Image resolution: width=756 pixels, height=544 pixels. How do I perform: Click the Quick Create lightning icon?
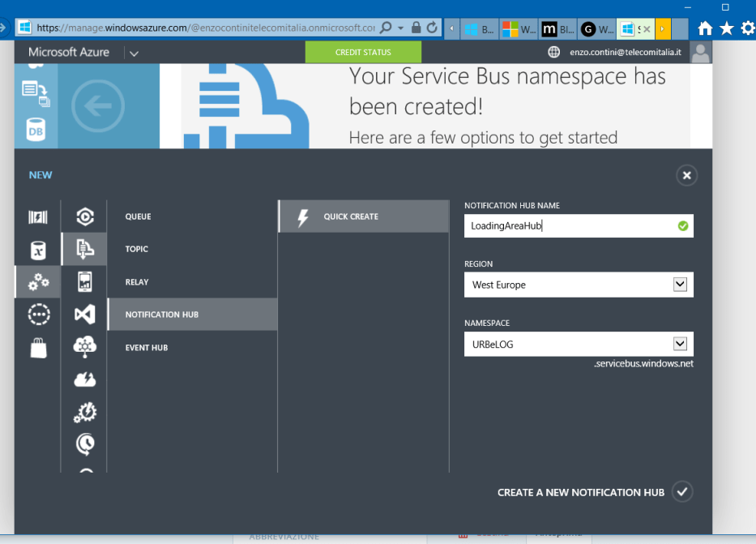(x=302, y=216)
